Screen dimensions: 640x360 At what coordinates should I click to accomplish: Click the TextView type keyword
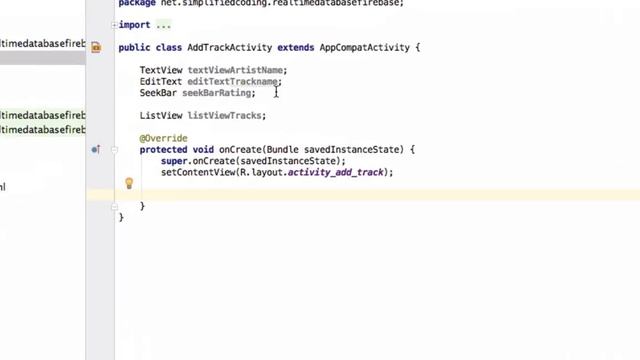pyautogui.click(x=161, y=70)
